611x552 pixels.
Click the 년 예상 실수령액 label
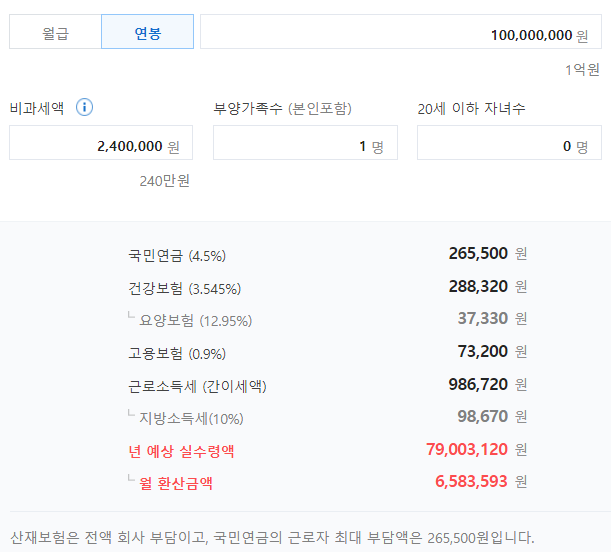[x=182, y=451]
